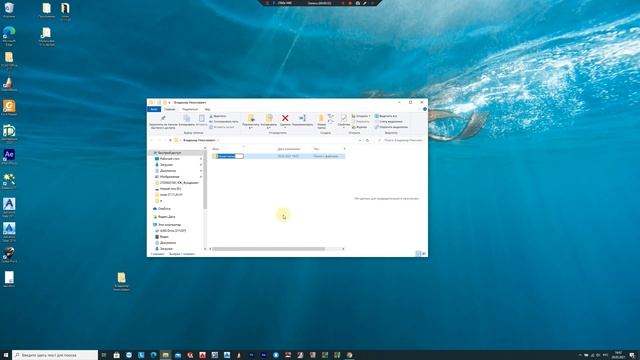Open Desktop under Quick access
Image resolution: width=640 pixels, height=360 pixels.
pyautogui.click(x=170, y=159)
